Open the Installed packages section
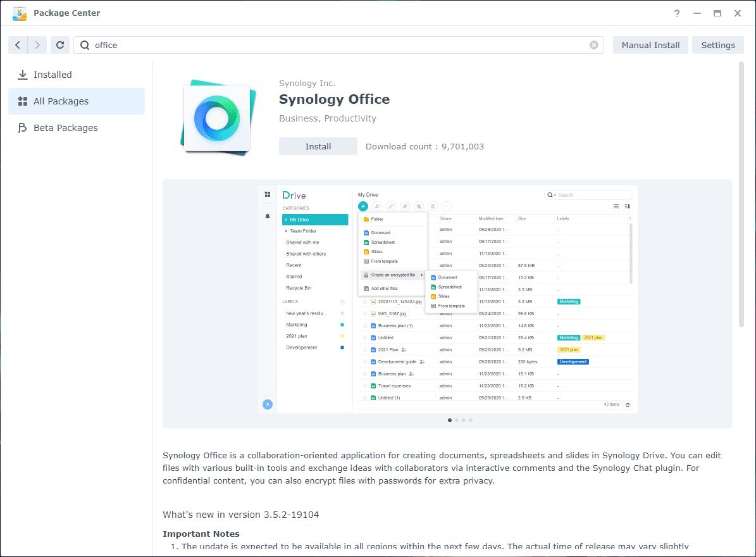The height and width of the screenshot is (557, 756). click(x=77, y=75)
